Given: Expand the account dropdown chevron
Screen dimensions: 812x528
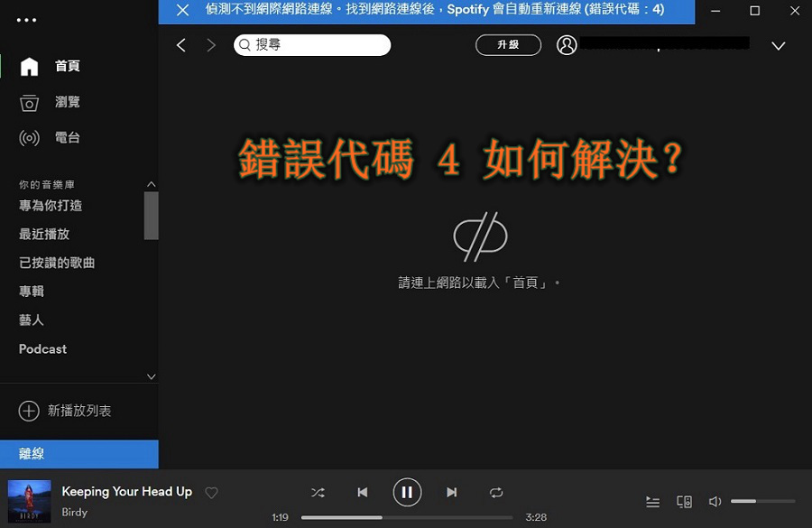Looking at the screenshot, I should (779, 46).
